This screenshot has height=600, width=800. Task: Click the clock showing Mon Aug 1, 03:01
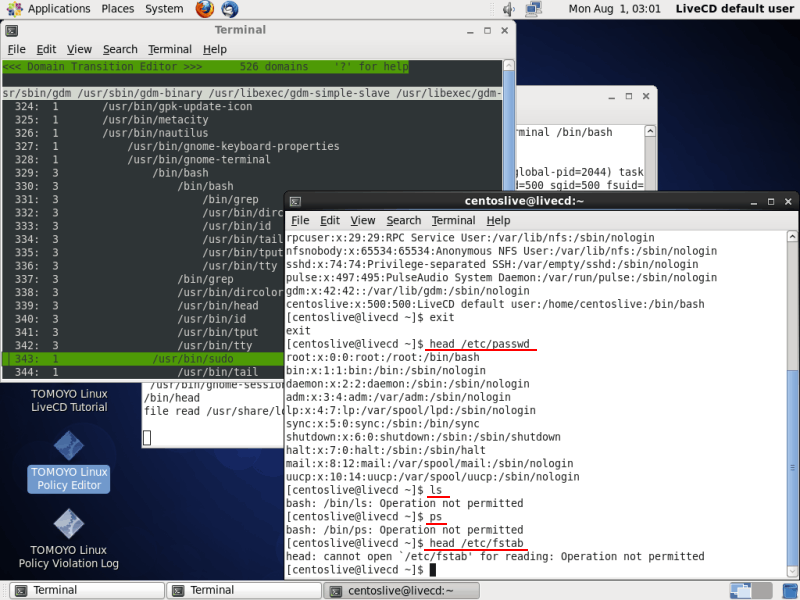click(x=614, y=9)
